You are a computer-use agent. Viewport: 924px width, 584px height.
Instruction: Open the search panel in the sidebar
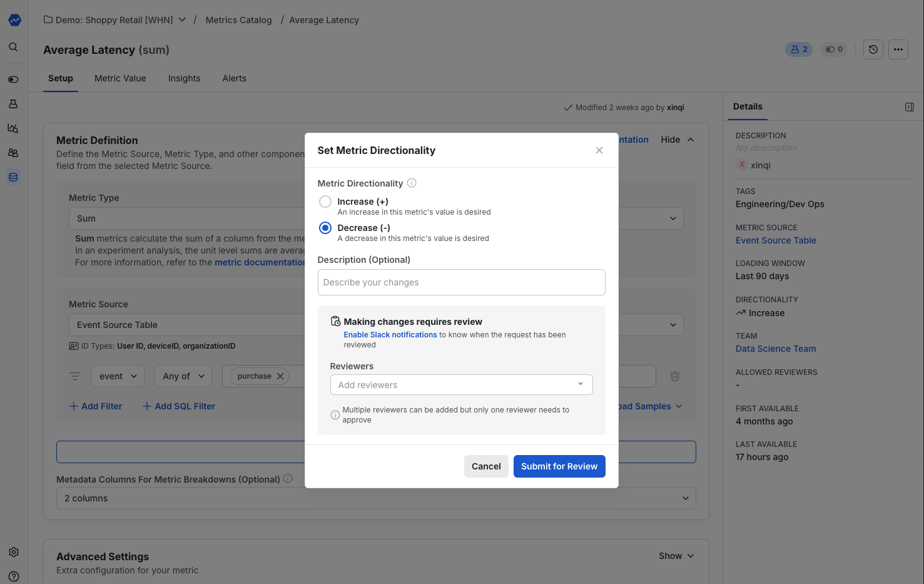[x=13, y=46]
